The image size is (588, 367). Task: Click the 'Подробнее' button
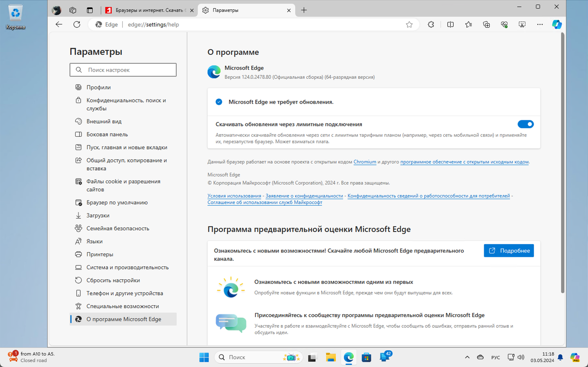509,251
